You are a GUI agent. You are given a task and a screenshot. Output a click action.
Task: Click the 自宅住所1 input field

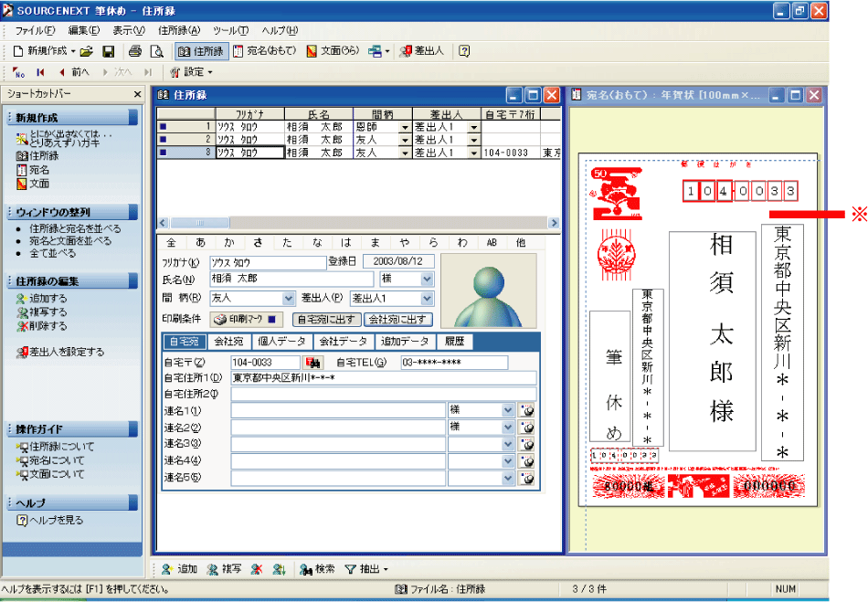coord(384,378)
